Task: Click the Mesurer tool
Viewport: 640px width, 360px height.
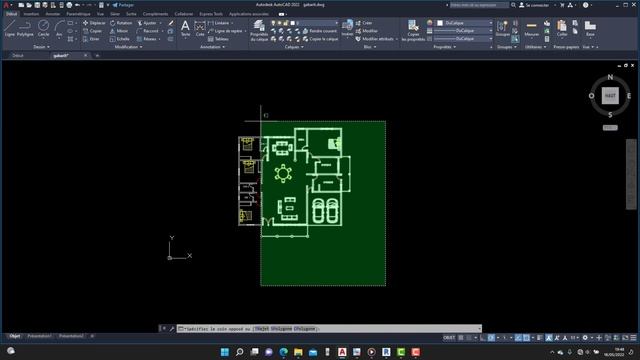Action: [x=531, y=29]
